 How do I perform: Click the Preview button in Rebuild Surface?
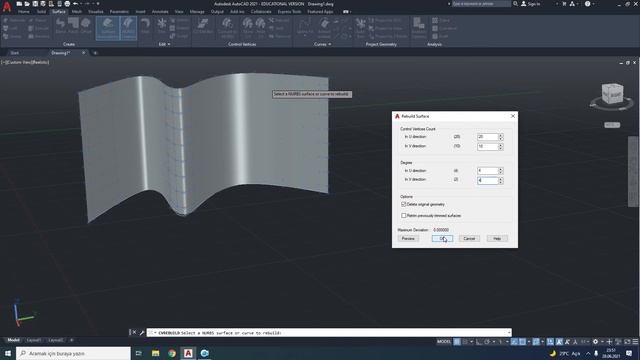point(408,238)
